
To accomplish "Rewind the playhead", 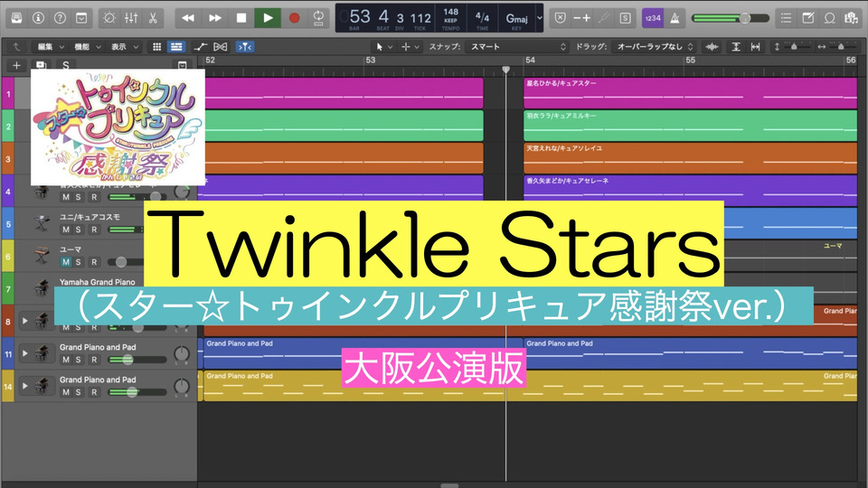I will point(188,18).
